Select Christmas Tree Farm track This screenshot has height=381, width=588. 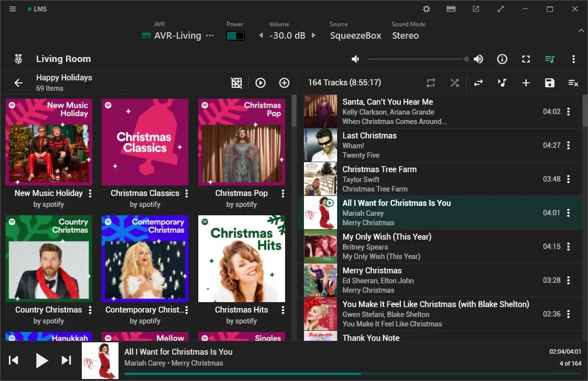441,179
